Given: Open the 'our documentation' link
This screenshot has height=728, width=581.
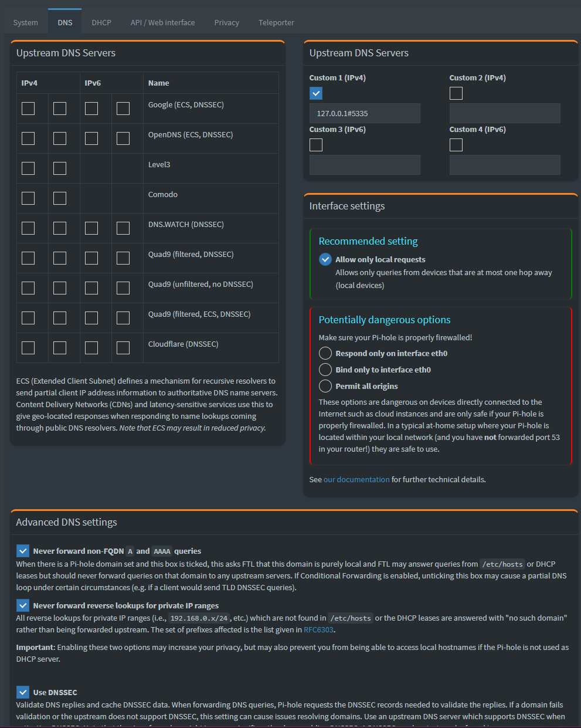Looking at the screenshot, I should coord(356,479).
